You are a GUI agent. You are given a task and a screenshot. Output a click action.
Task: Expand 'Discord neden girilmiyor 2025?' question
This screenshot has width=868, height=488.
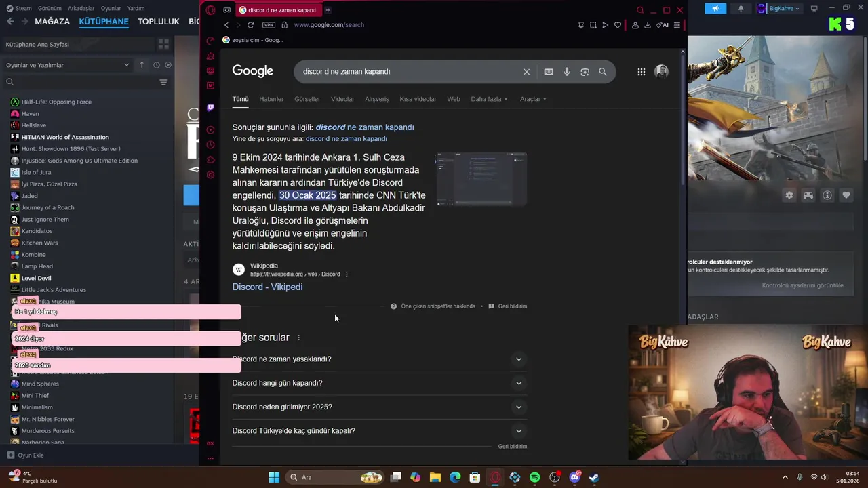pyautogui.click(x=379, y=407)
